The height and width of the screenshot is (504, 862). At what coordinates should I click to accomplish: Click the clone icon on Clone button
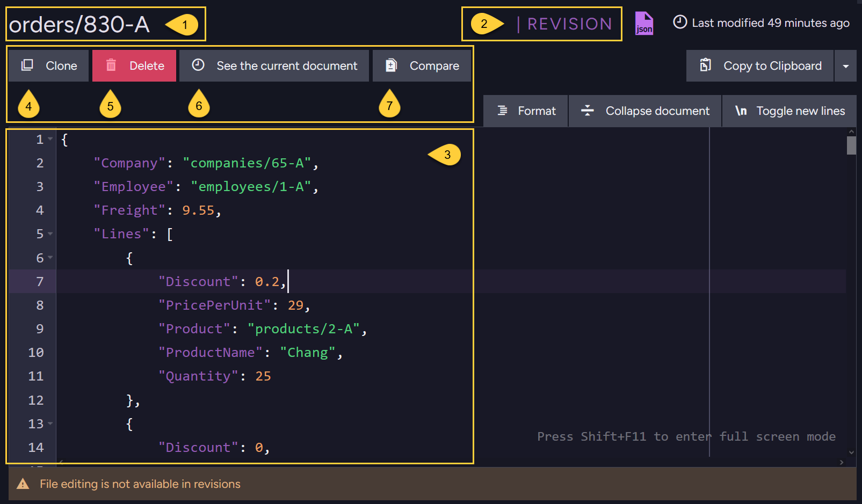(x=27, y=65)
